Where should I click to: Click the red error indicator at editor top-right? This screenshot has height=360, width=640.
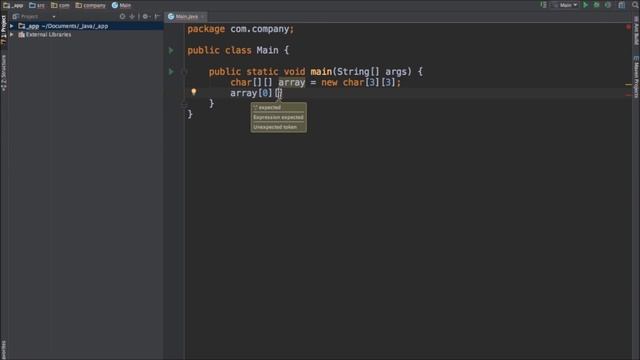point(628,27)
